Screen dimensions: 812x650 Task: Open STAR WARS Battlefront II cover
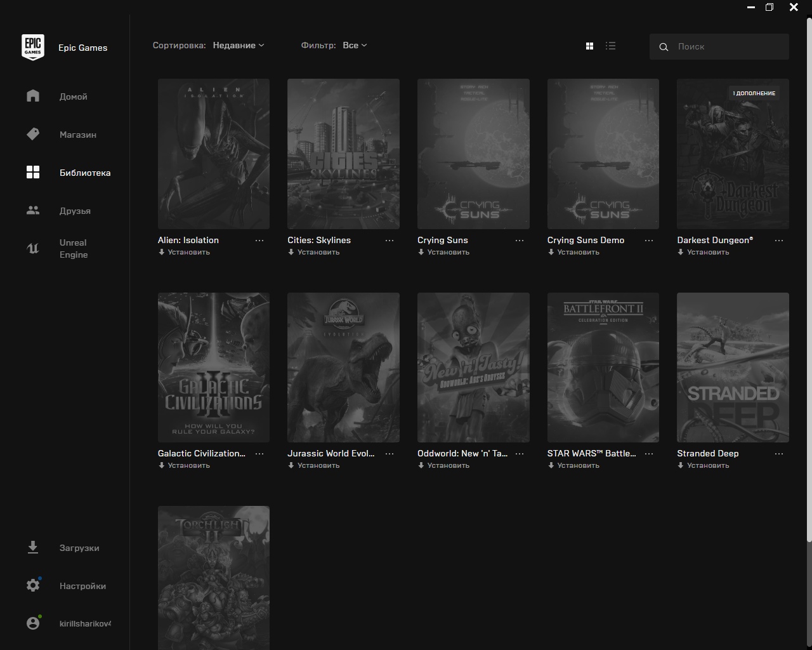coord(603,368)
